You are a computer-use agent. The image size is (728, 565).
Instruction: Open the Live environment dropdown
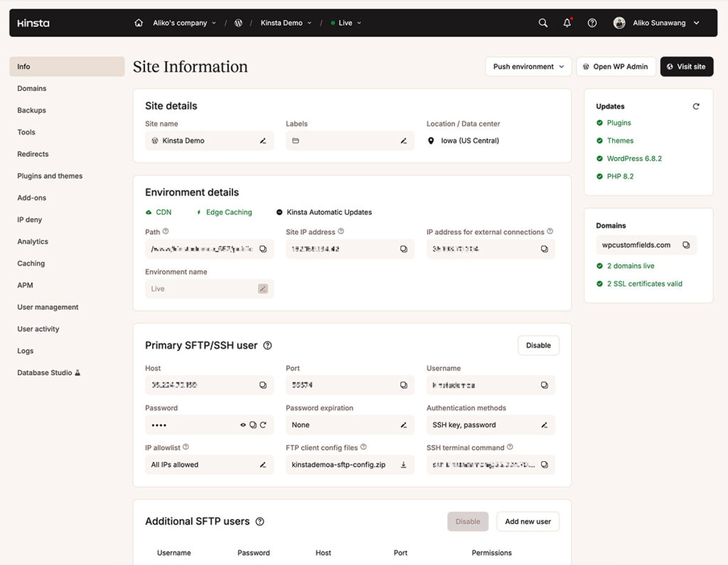point(346,23)
